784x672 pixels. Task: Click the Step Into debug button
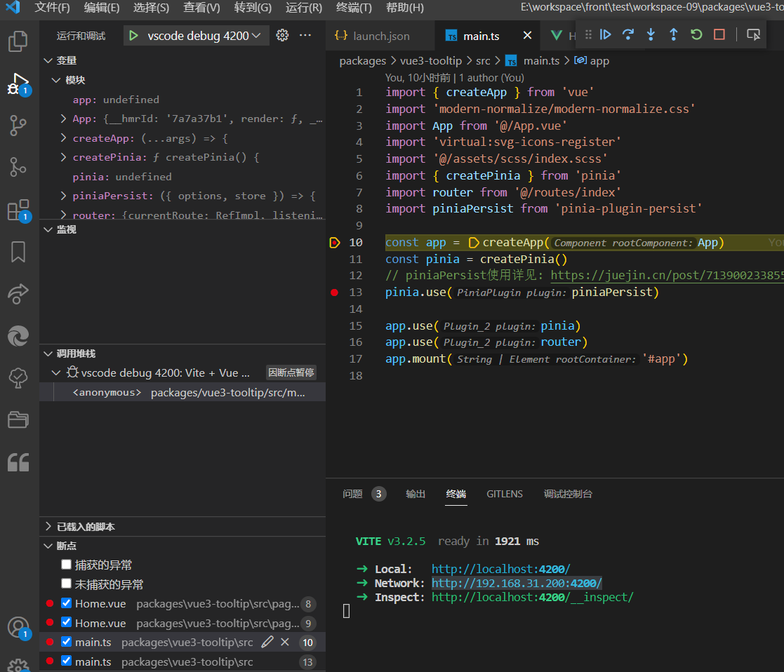pos(651,34)
